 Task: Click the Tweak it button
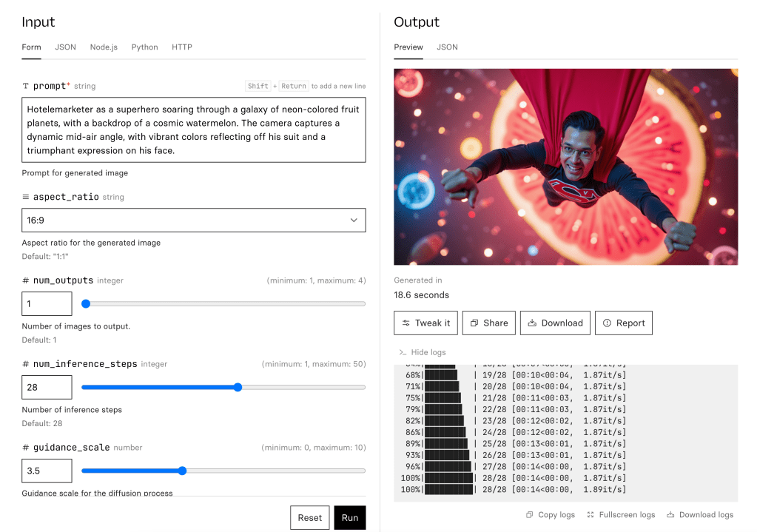point(425,323)
